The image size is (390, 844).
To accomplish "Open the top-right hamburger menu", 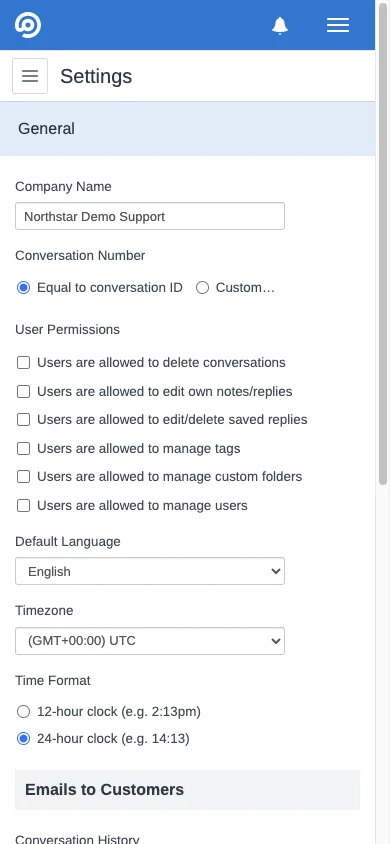I will 338,25.
